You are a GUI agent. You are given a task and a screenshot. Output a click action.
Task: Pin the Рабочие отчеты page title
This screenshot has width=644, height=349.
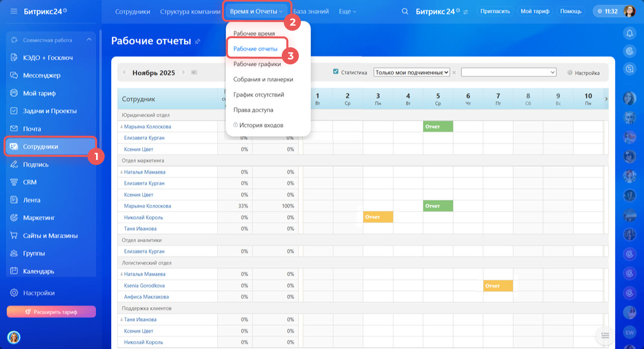pos(197,42)
